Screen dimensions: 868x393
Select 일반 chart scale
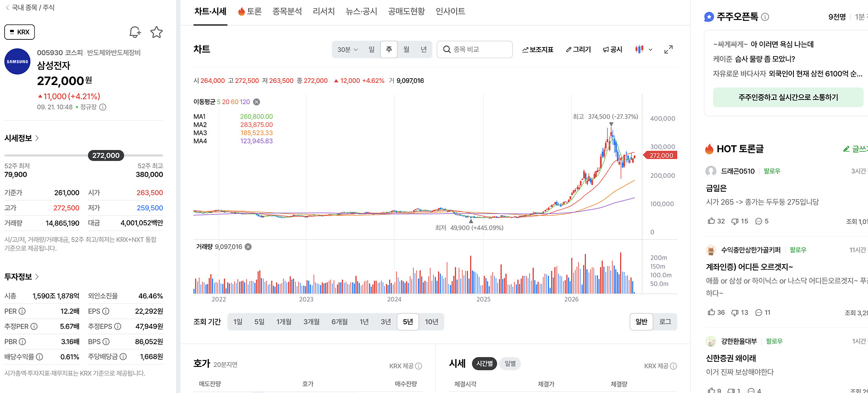click(x=642, y=322)
